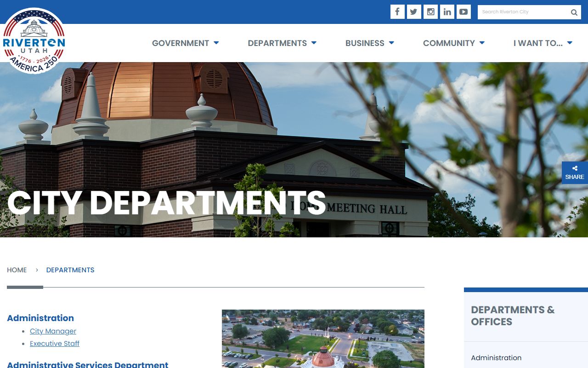Click the Departments & Offices sidebar heading
Screen dimensions: 588x368
[x=513, y=316]
